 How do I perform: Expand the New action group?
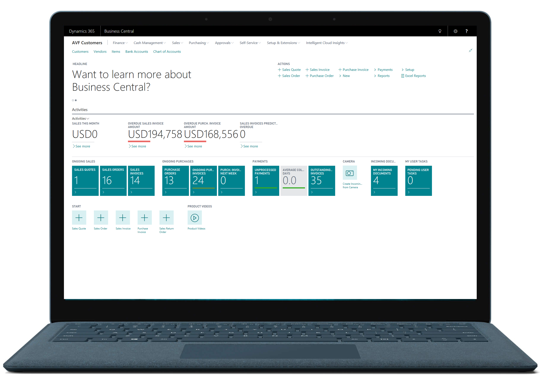click(x=345, y=76)
